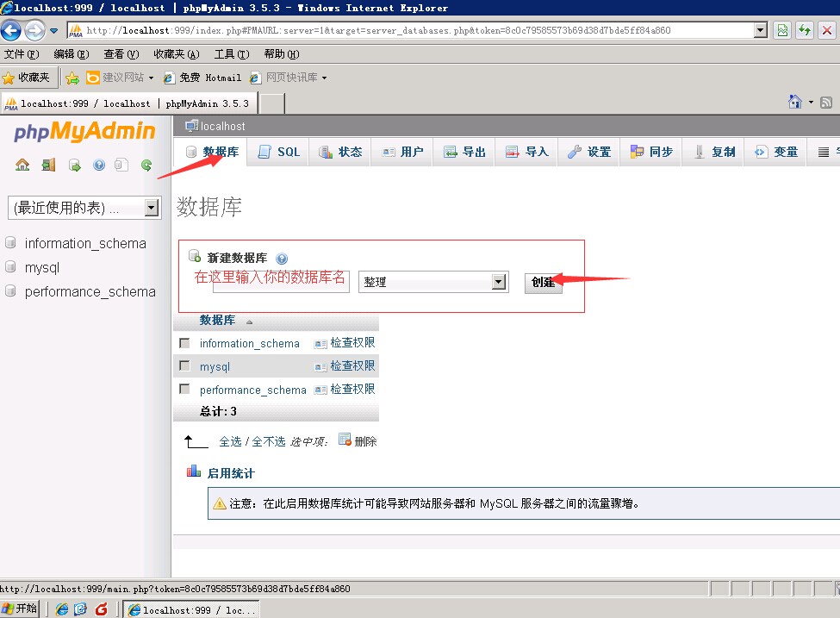The image size is (840, 618).
Task: Click the RSS feeds icon
Action: coord(826,102)
